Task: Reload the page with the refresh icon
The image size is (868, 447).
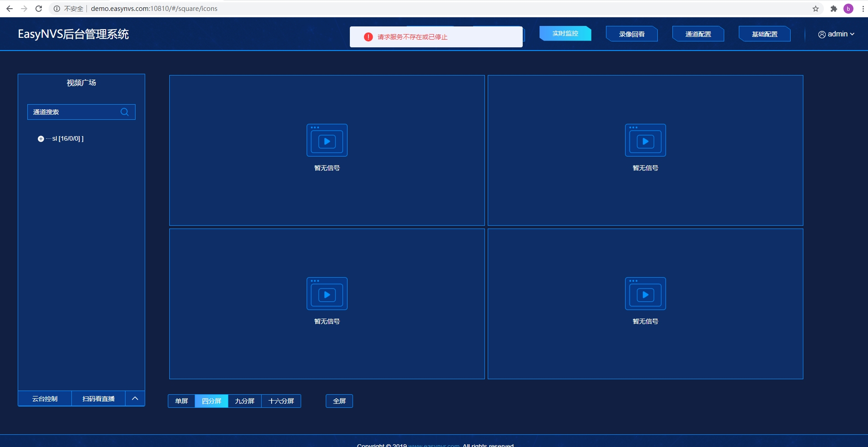Action: [39, 9]
